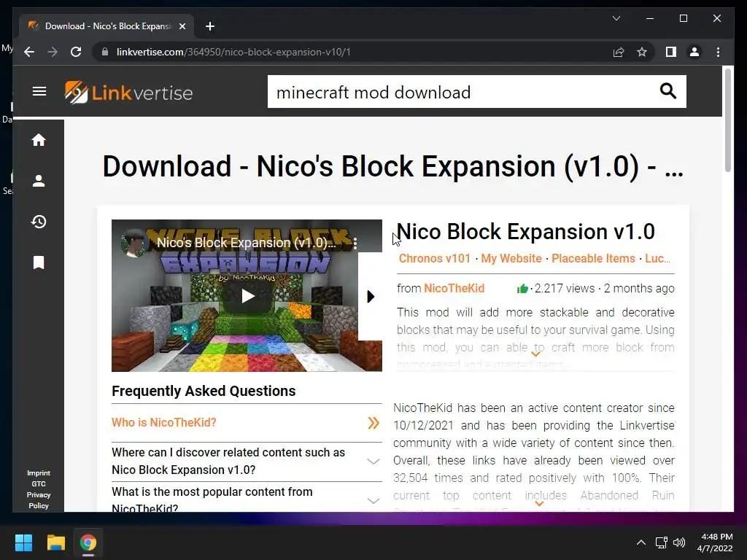Go forward in the browser
This screenshot has height=560, width=747.
[x=53, y=52]
